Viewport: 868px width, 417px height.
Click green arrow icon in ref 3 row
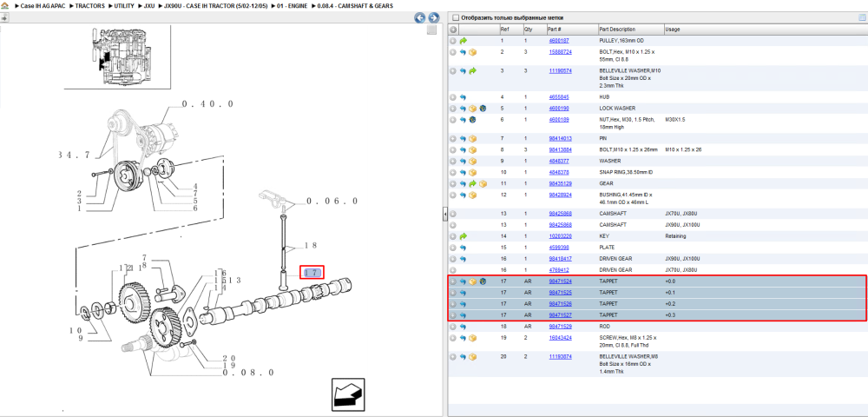pyautogui.click(x=473, y=71)
